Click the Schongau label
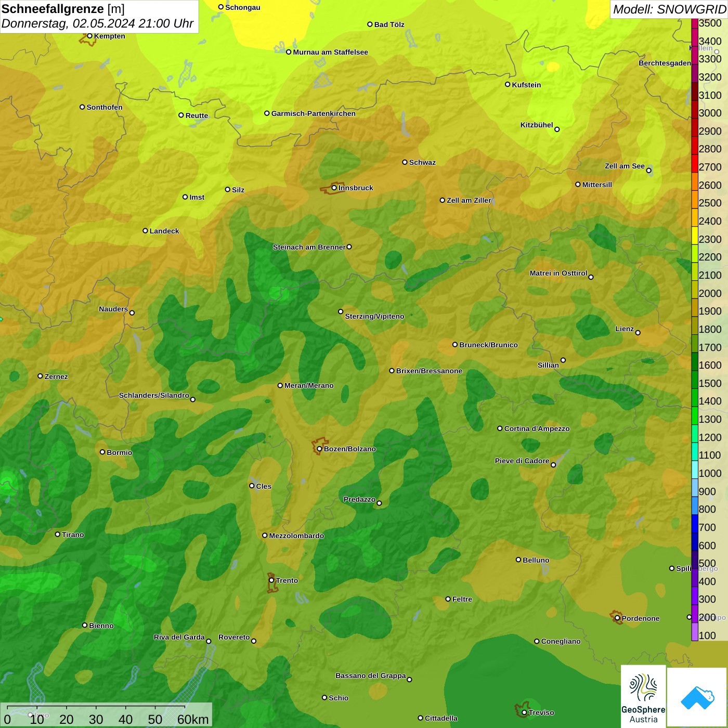728x728 pixels. [x=242, y=7]
